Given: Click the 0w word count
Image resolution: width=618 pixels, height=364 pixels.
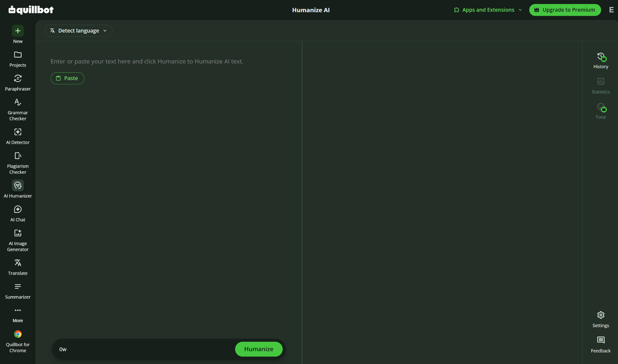Looking at the screenshot, I should (63, 349).
